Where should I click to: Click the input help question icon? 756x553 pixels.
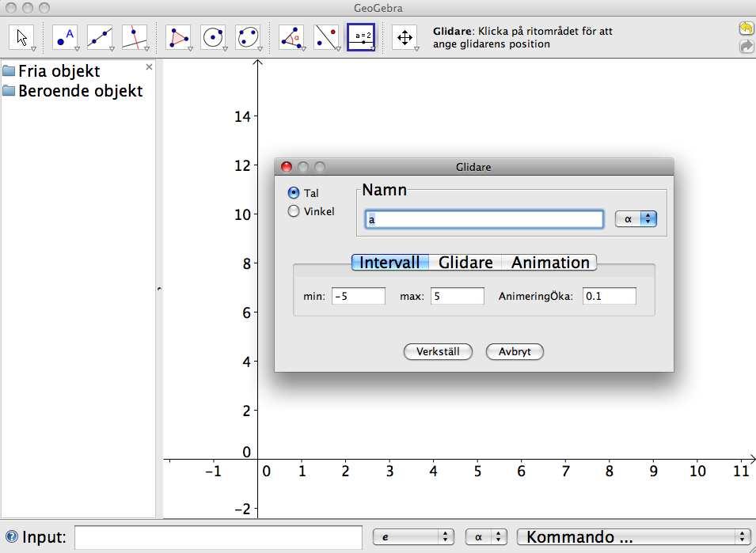(12, 536)
